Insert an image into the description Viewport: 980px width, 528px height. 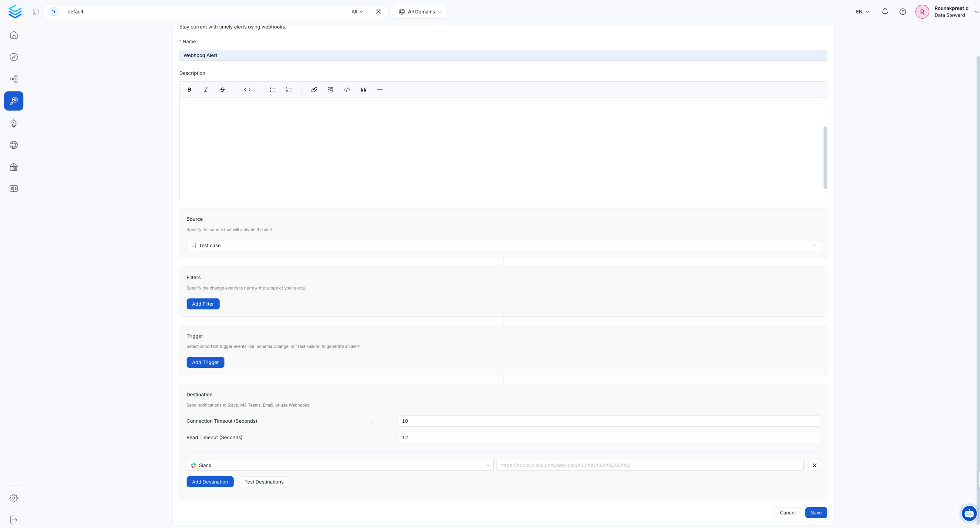click(330, 90)
